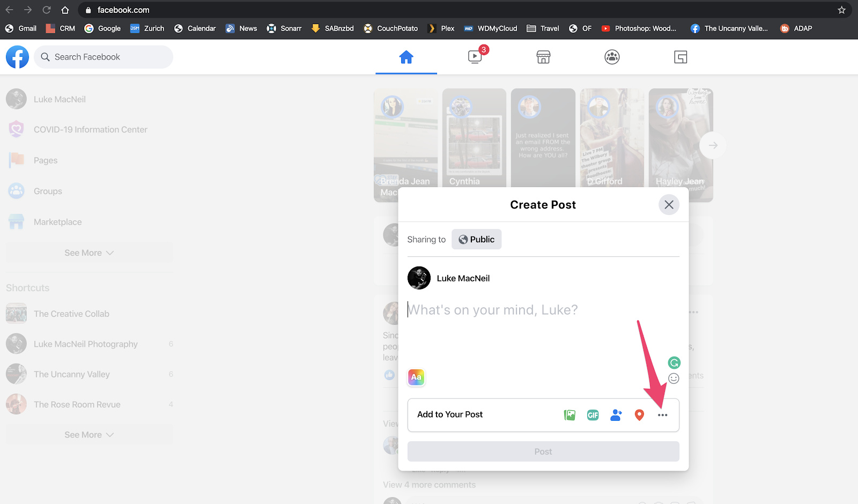Go to the Facebook Home tab

pos(406,57)
